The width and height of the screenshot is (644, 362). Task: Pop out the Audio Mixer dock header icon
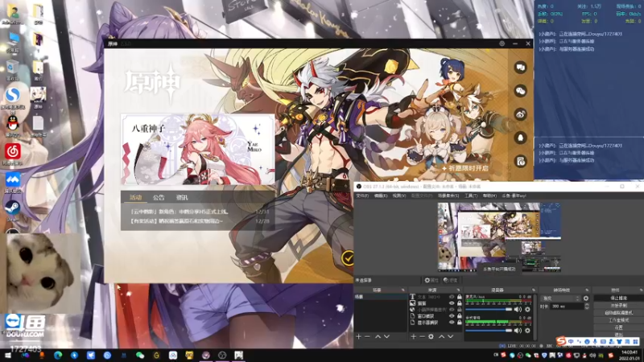(534, 290)
